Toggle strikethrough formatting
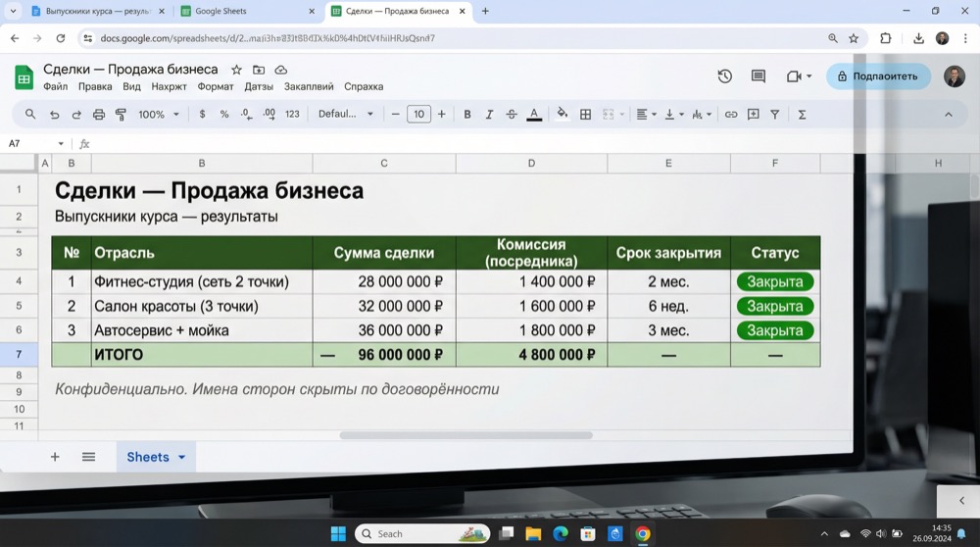This screenshot has width=980, height=547. point(512,115)
